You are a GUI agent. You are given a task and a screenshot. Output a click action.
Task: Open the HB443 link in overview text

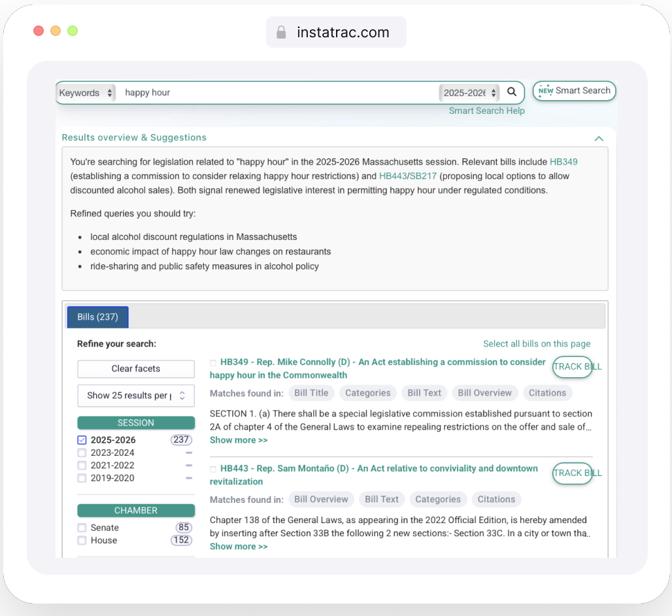pos(393,176)
